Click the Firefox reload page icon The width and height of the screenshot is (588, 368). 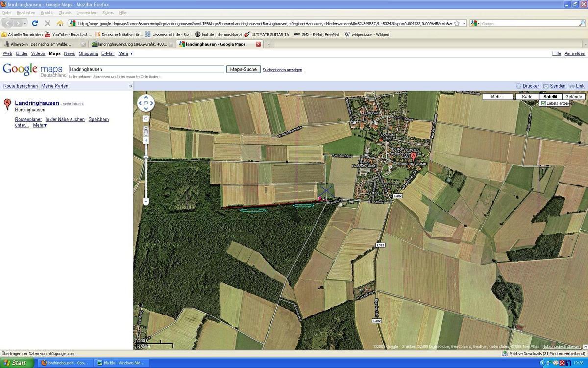coord(35,23)
